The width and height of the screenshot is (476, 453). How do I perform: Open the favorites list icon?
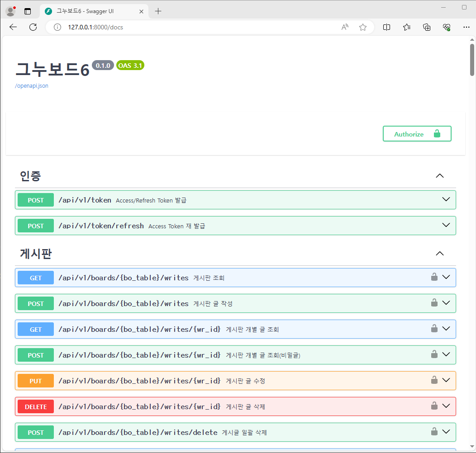(406, 27)
